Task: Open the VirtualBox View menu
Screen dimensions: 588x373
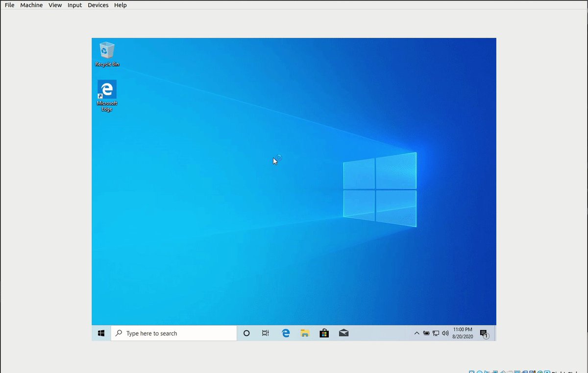Action: [55, 5]
